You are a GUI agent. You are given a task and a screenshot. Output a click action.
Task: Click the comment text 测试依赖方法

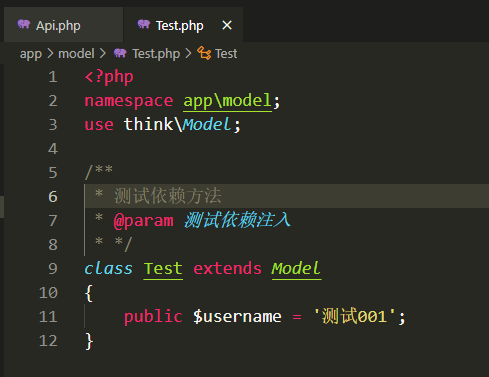pos(168,196)
